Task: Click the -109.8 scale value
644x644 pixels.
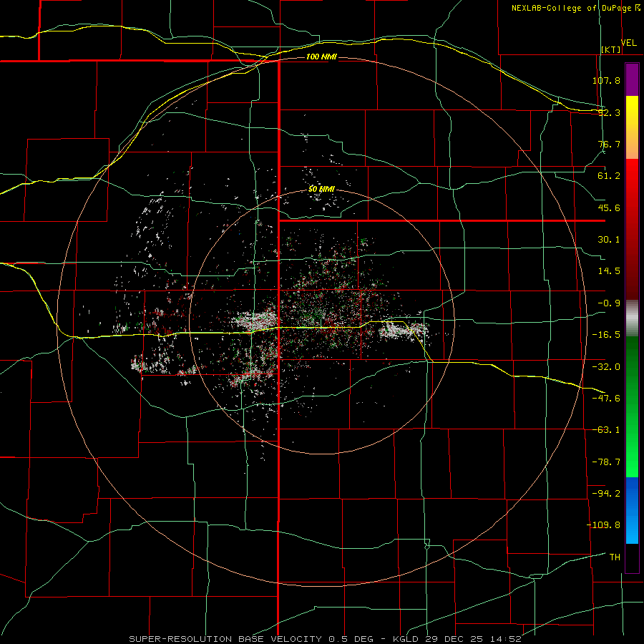Action: 603,525
